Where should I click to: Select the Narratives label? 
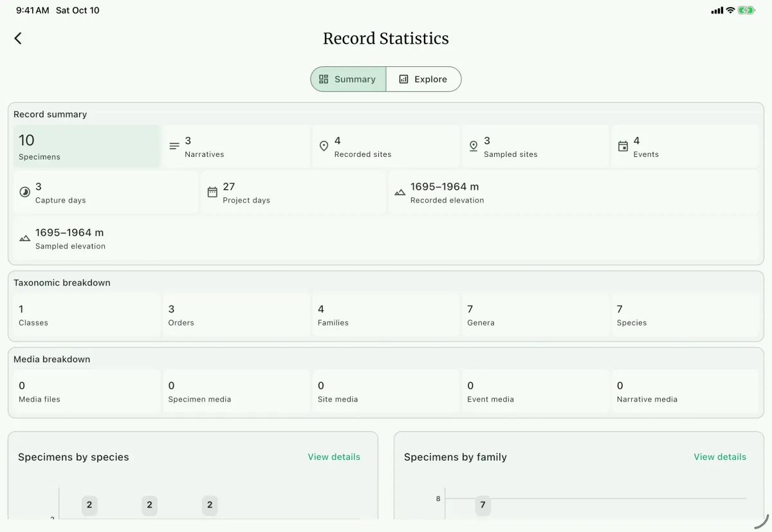(x=205, y=154)
